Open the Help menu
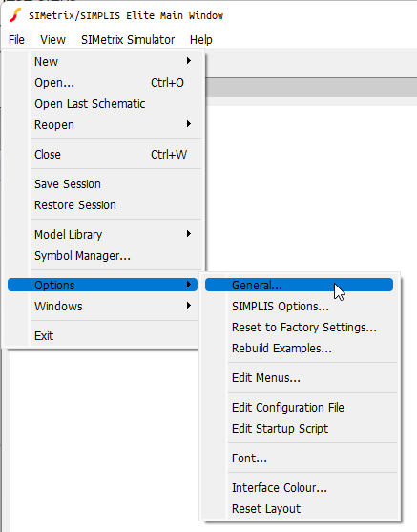Viewport: 417px width, 532px height. click(201, 40)
